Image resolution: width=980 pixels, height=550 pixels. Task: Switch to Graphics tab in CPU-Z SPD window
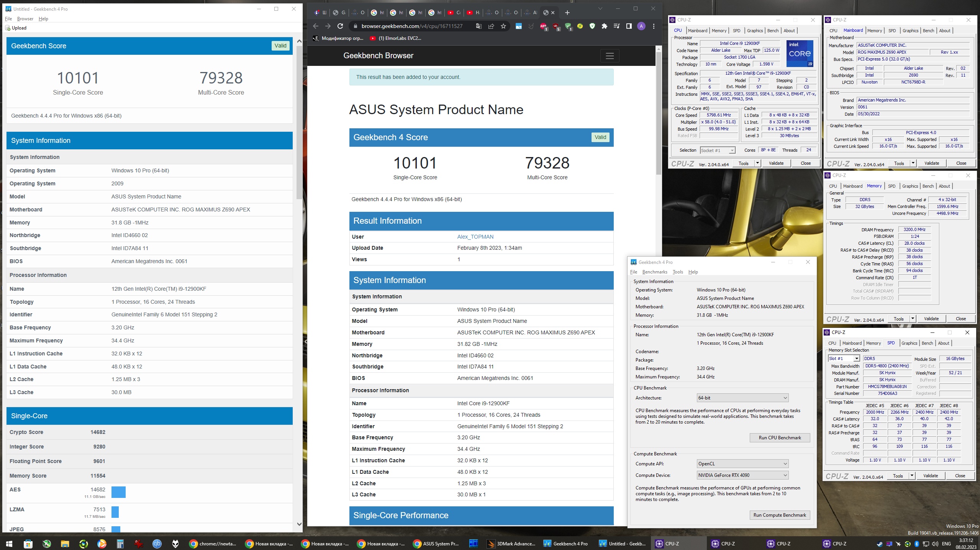click(909, 343)
